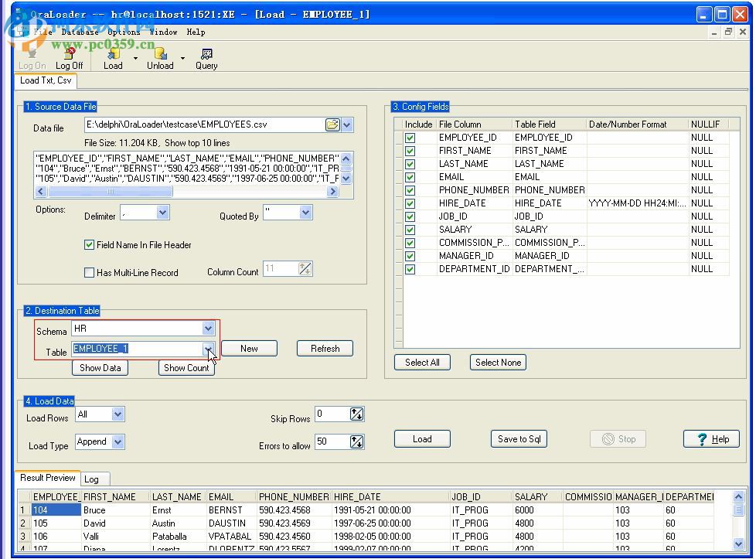Switch to the Log tab

click(x=91, y=479)
